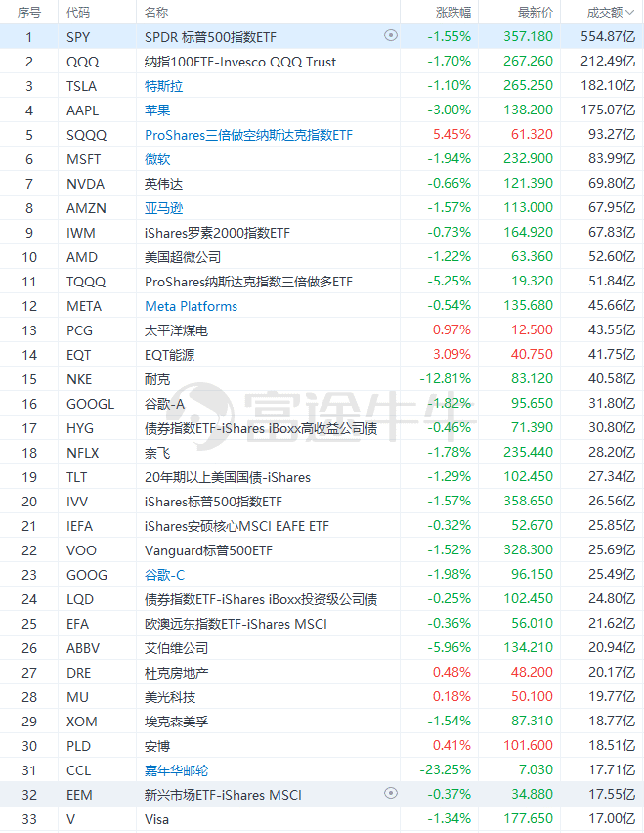Click the 5.45% change value
Viewport: 644px width, 833px height.
point(451,134)
